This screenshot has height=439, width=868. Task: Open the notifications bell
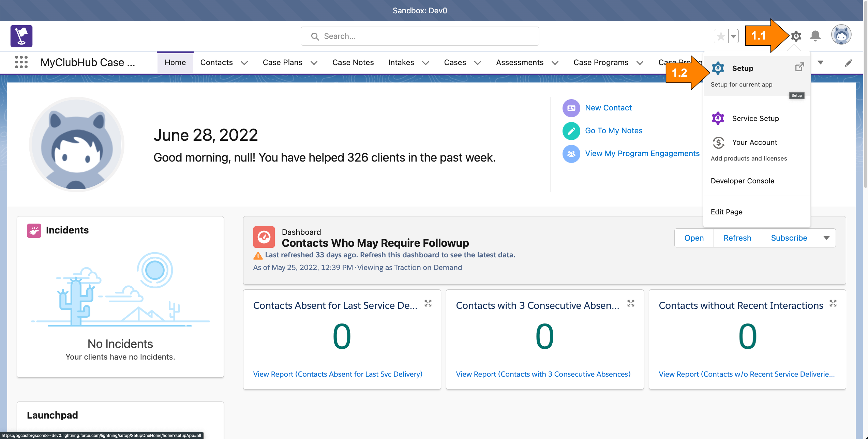pos(815,36)
